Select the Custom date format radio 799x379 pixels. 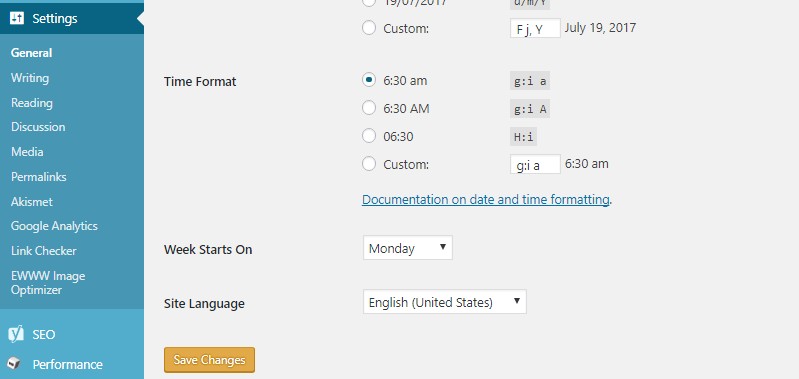(x=369, y=28)
